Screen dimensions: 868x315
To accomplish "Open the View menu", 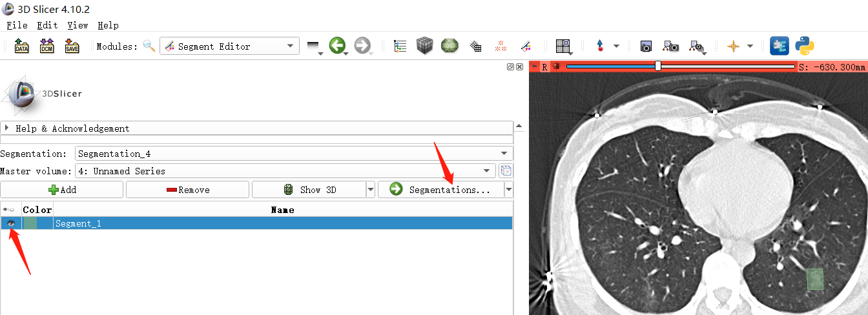I will point(77,25).
